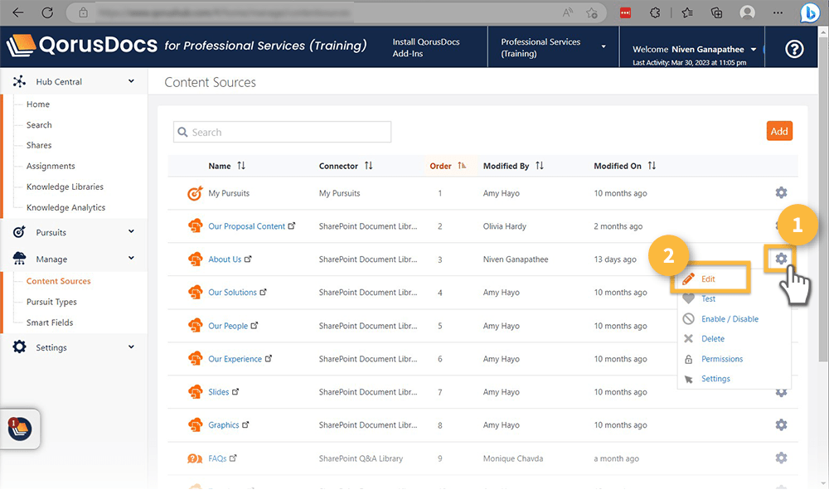Open the Professional Services (Training) hub dropdown
This screenshot has height=504, width=829.
coord(553,47)
